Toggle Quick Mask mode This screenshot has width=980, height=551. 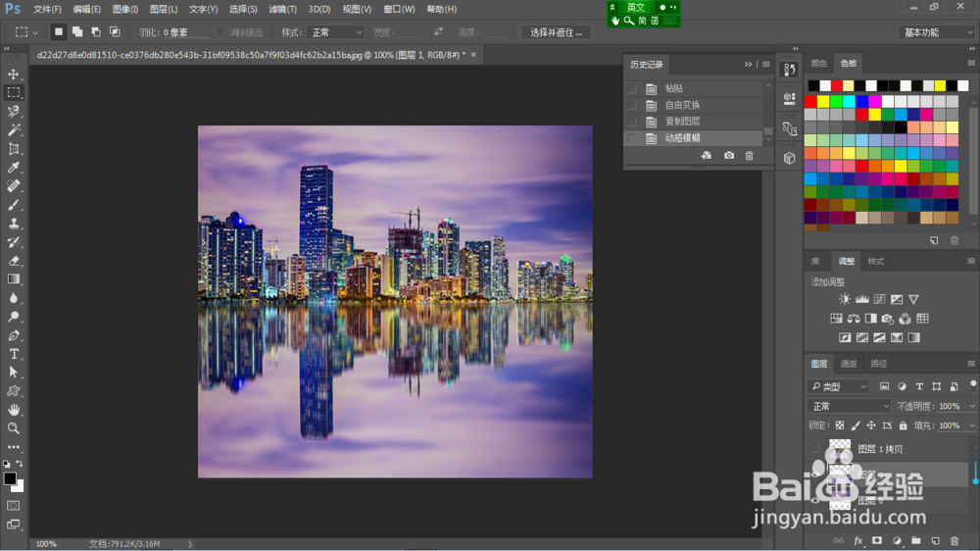click(13, 505)
